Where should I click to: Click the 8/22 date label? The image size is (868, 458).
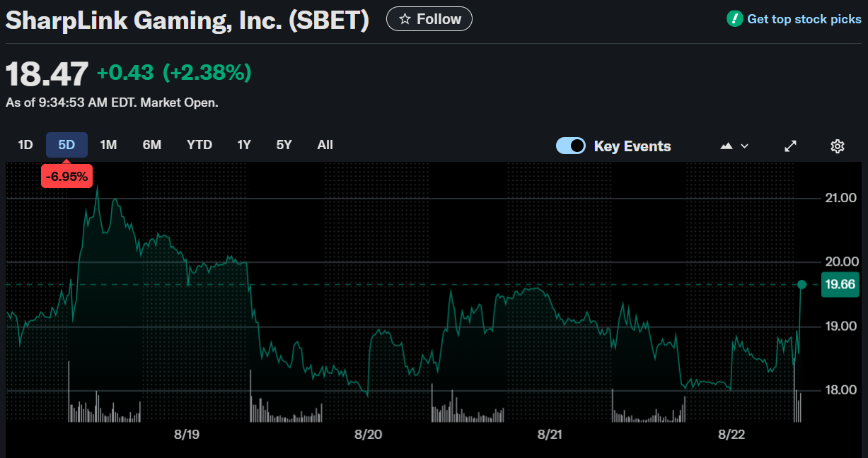(731, 435)
